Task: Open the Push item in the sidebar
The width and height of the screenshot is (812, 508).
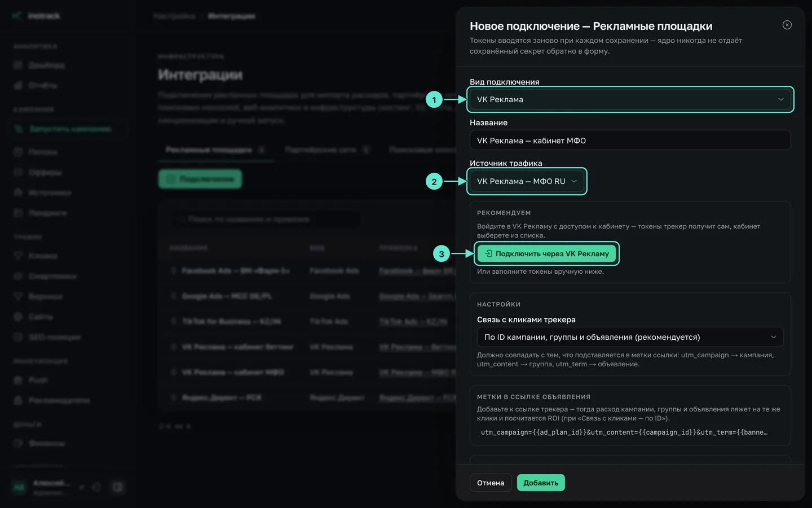Action: point(38,380)
